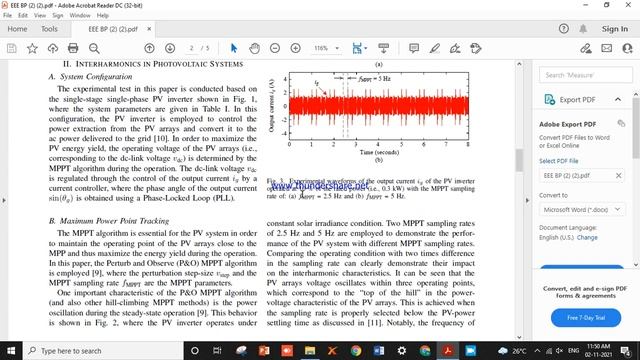Remove selected file EEE BP (2) (2).pdf
Image resolution: width=640 pixels, height=360 pixels.
[x=618, y=176]
